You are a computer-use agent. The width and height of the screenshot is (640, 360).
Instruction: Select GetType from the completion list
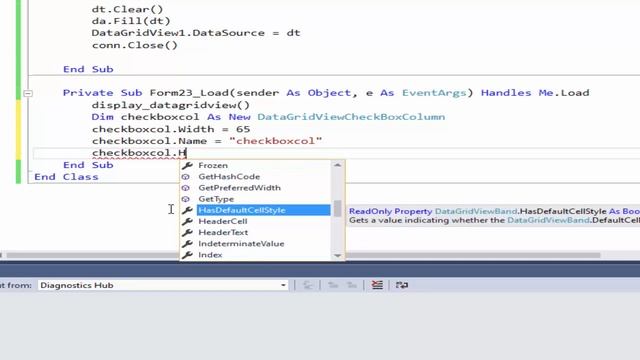(x=216, y=199)
